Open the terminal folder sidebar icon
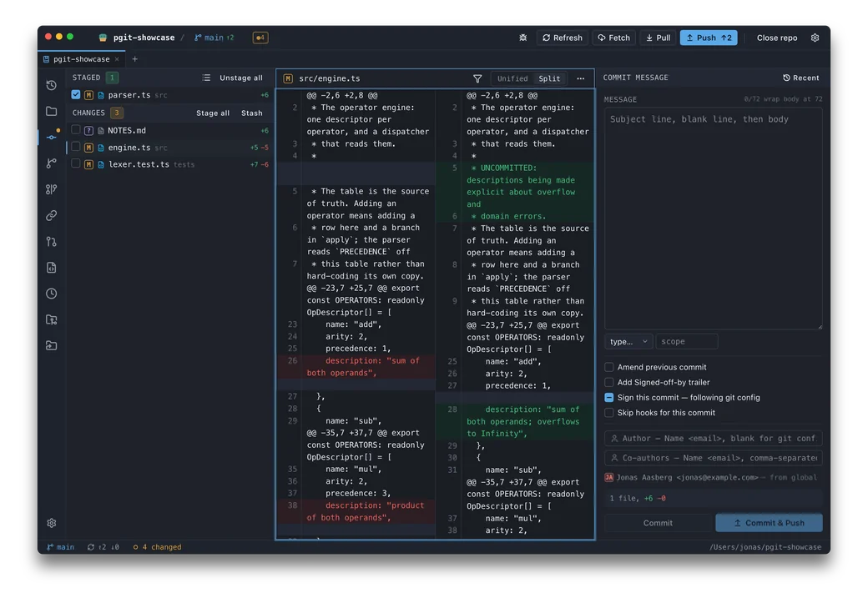 [x=52, y=346]
